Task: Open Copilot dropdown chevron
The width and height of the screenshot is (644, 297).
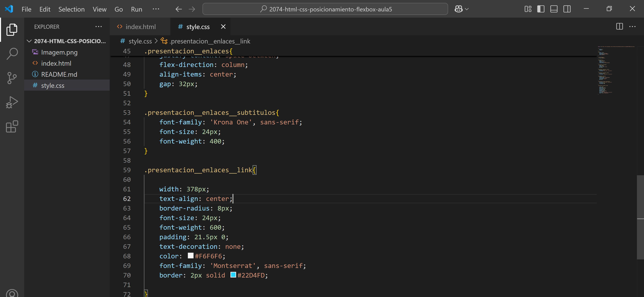Action: tap(467, 9)
